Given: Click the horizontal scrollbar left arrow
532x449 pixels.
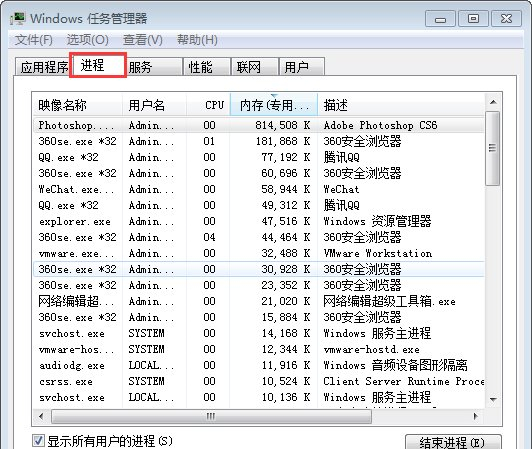Looking at the screenshot, I should coord(41,416).
